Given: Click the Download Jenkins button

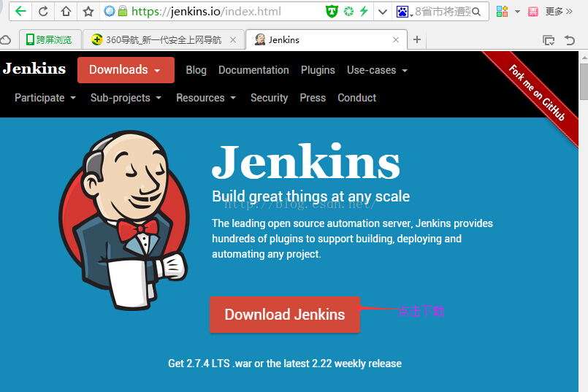Looking at the screenshot, I should 285,315.
